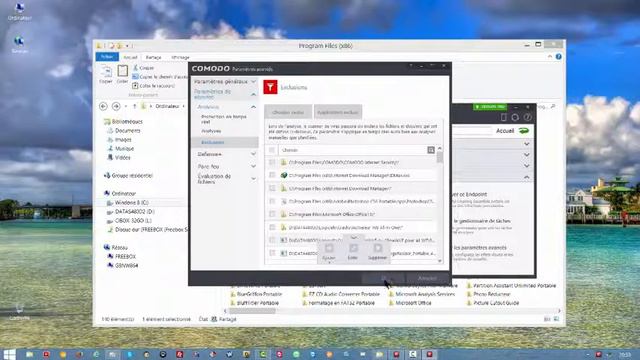
Task: Expand Évaluation de fichiers section
Action: (253, 179)
